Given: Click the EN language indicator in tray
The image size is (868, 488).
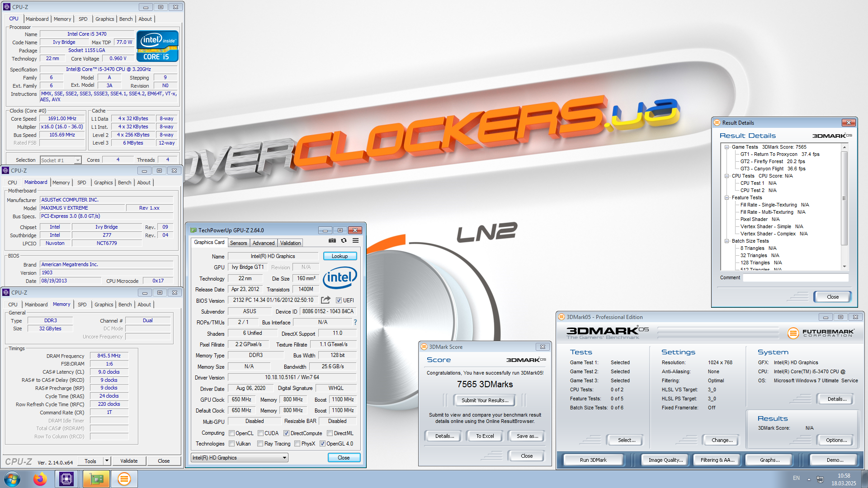Looking at the screenshot, I should (x=796, y=478).
